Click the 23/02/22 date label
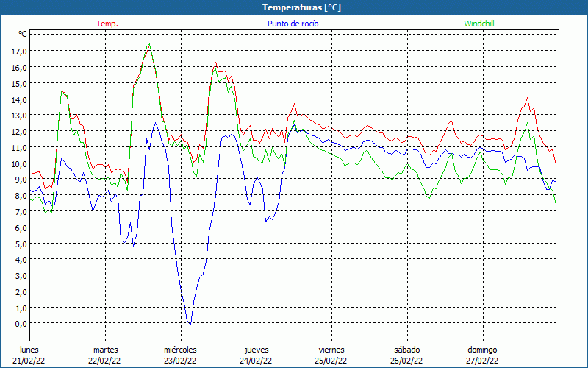 point(179,361)
